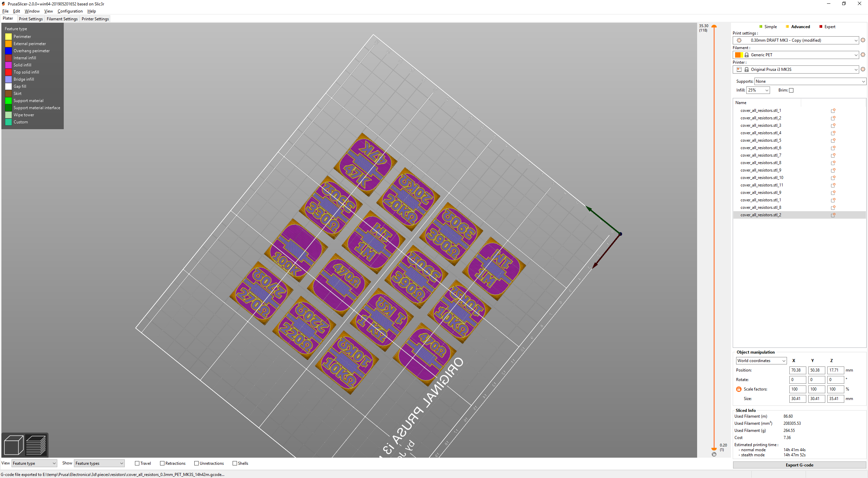
Task: Open the Filament Settings tab
Action: (62, 19)
